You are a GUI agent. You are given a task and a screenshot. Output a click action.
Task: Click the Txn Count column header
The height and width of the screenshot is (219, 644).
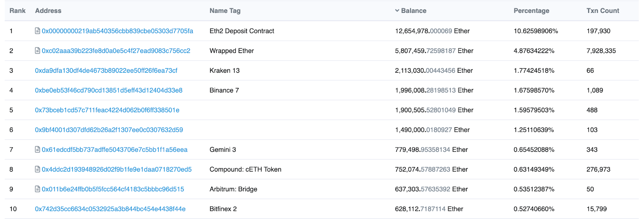point(603,11)
